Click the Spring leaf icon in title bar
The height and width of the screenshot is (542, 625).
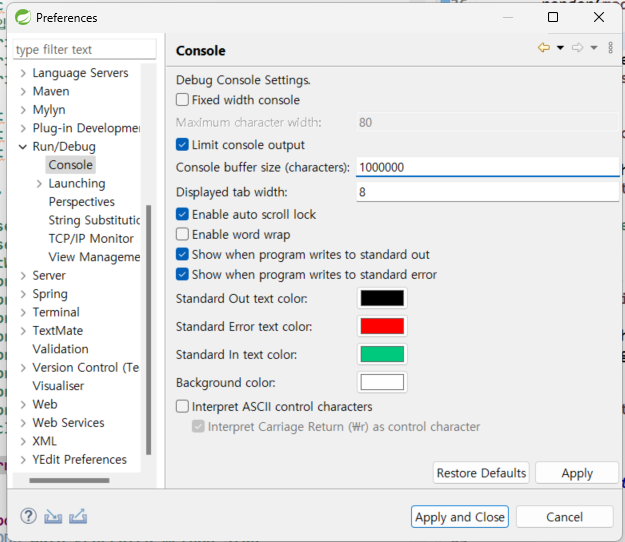point(23,18)
